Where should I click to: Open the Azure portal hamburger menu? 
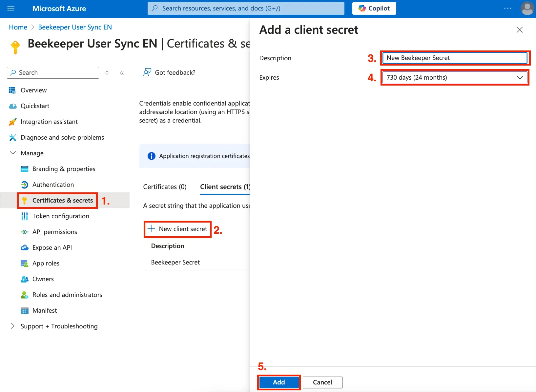click(11, 9)
